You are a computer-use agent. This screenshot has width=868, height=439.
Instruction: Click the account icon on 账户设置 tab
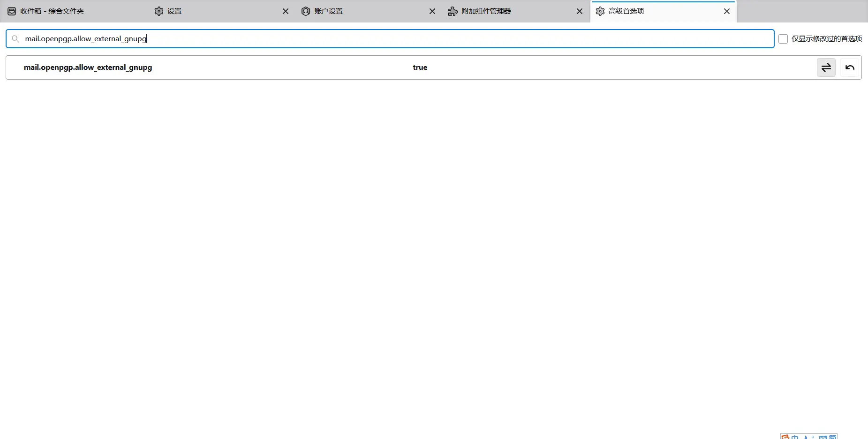coord(306,11)
